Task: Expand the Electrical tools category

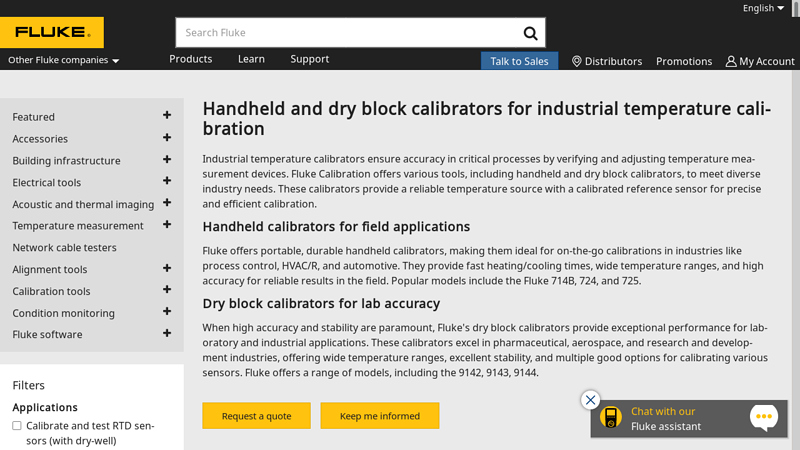Action: pyautogui.click(x=167, y=181)
